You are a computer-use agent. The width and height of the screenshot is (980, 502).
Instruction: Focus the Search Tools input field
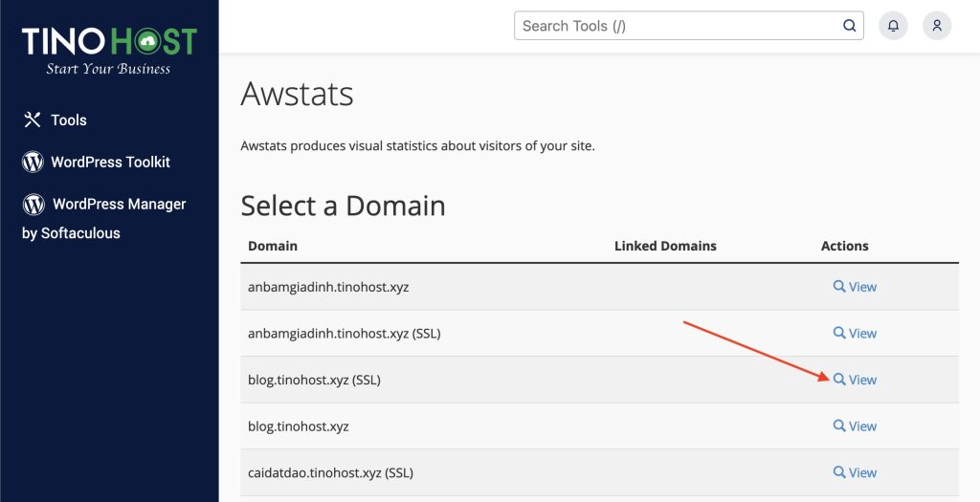click(679, 26)
